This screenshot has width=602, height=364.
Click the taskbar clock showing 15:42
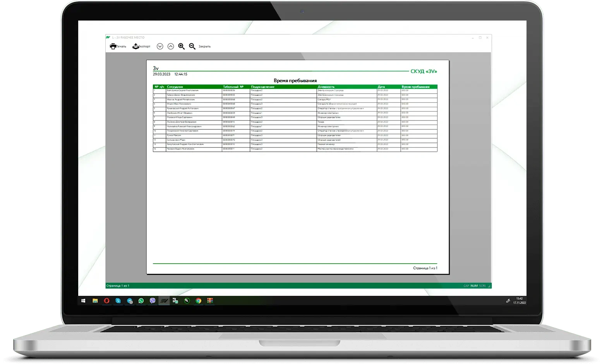pyautogui.click(x=519, y=300)
